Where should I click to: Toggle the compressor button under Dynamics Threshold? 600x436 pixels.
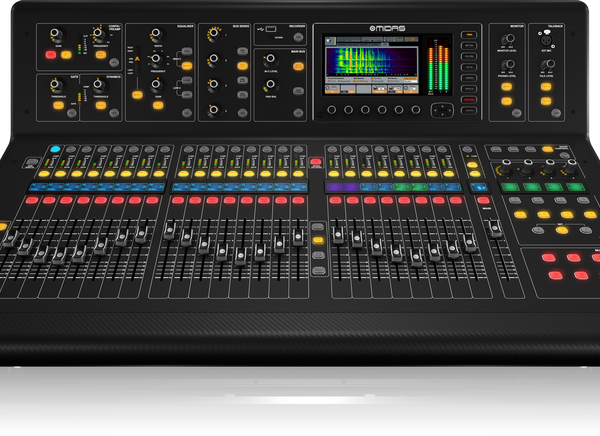pyautogui.click(x=101, y=105)
